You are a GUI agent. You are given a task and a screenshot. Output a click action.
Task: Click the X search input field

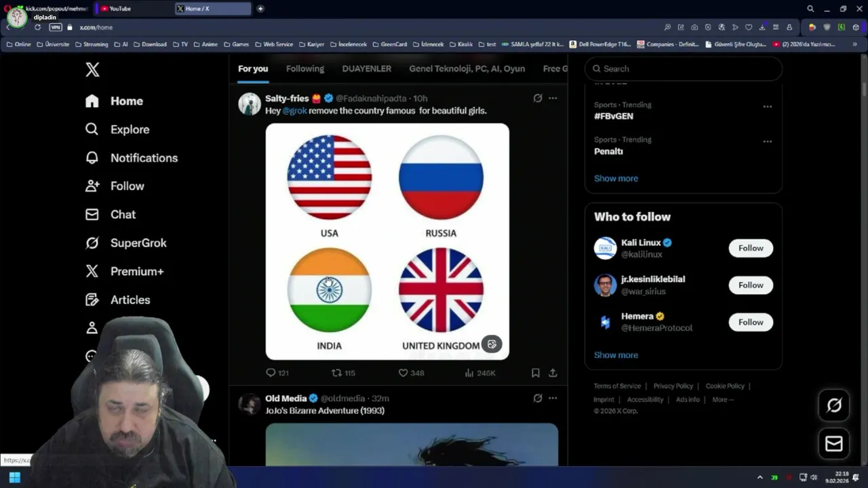tap(684, 68)
